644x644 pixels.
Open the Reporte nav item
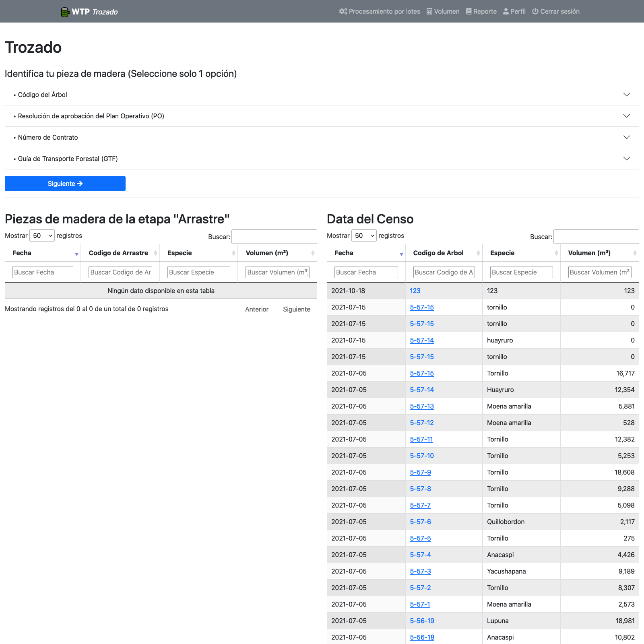[481, 11]
